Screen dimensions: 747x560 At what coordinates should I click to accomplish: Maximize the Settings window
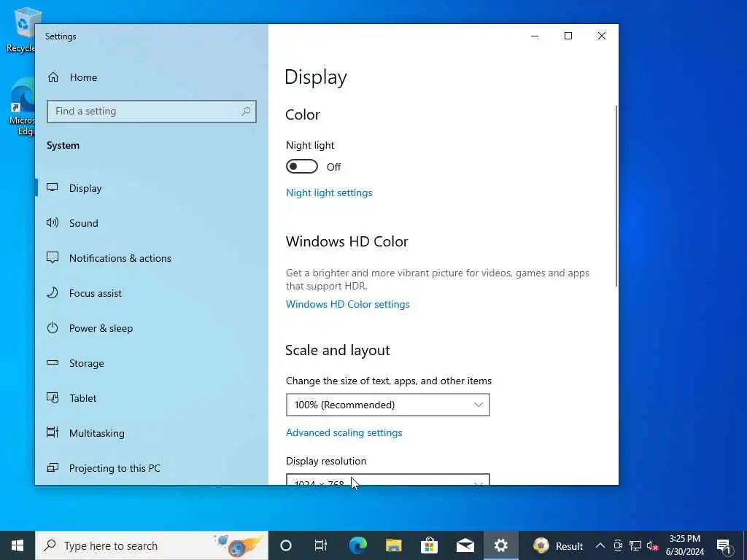[x=568, y=36]
